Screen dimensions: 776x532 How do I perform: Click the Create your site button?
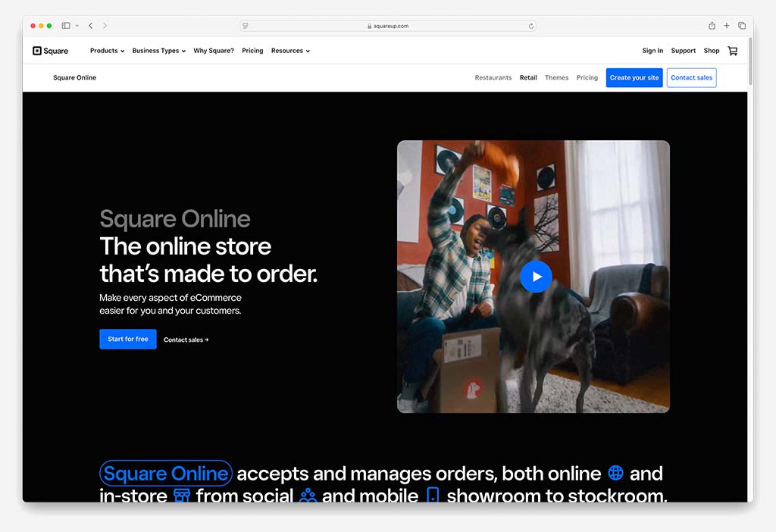pos(634,78)
